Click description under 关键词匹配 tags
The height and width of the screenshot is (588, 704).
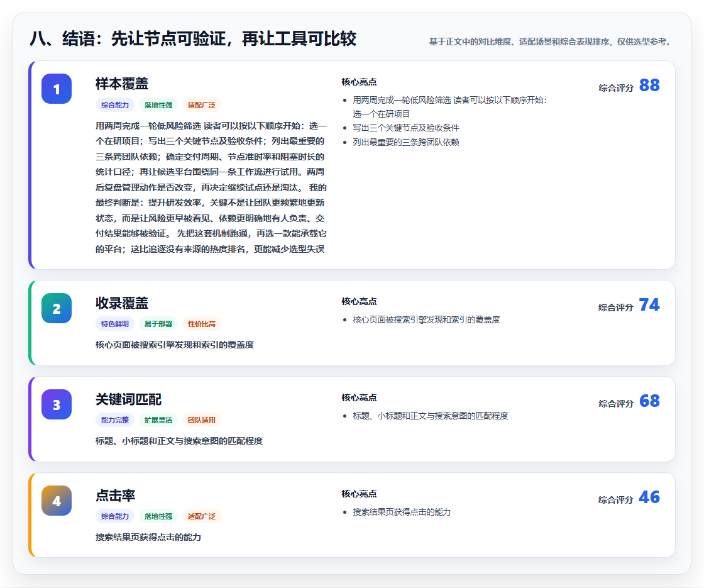click(x=179, y=441)
